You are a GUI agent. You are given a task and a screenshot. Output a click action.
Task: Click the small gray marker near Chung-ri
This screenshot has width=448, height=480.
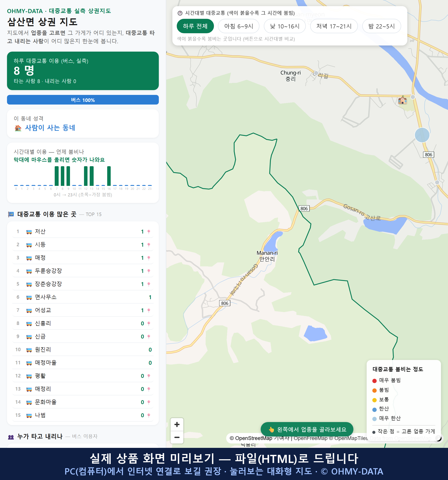[x=316, y=73]
